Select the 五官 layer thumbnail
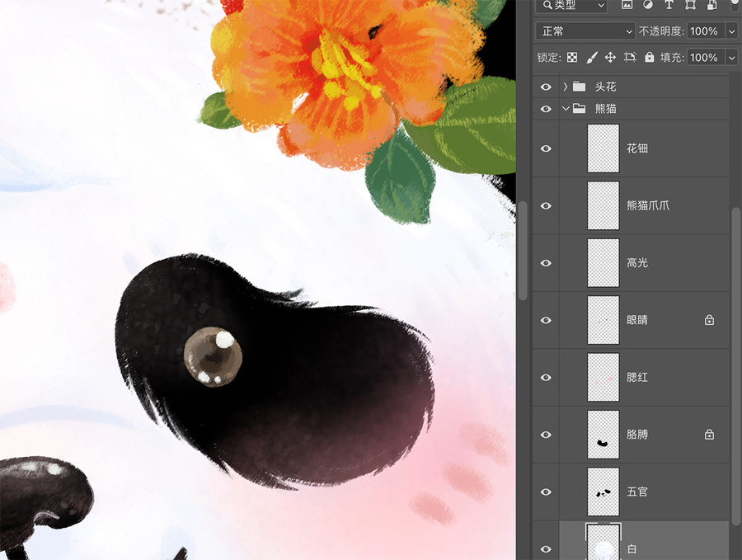Viewport: 742px width, 560px height. 603,492
